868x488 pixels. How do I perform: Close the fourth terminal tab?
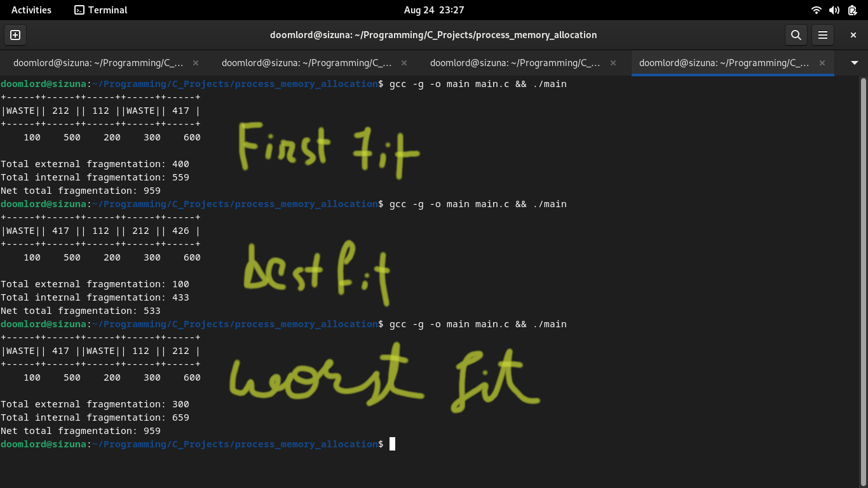[x=822, y=63]
